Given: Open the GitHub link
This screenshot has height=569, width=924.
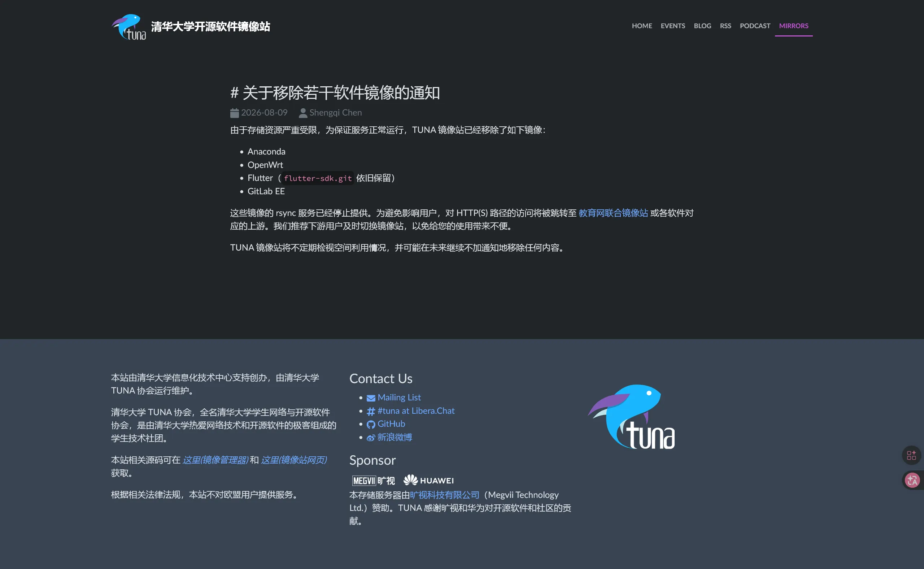Looking at the screenshot, I should 391,424.
